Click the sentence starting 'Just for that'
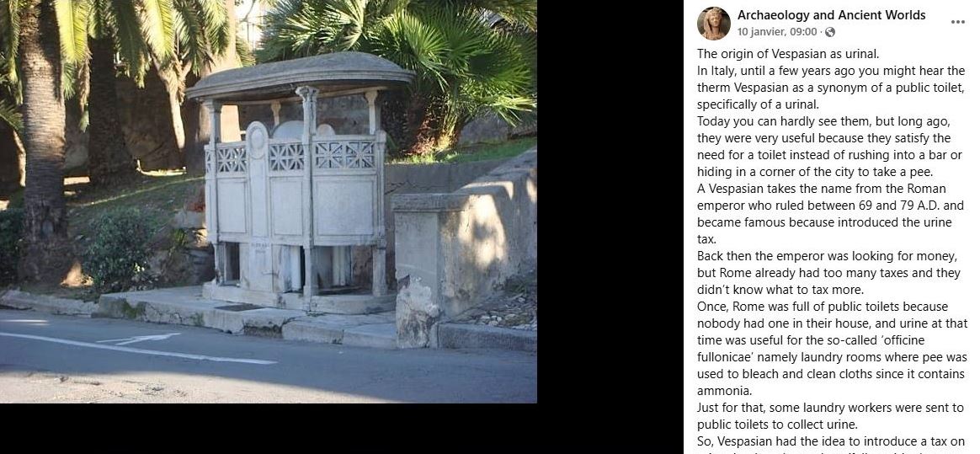 831,416
